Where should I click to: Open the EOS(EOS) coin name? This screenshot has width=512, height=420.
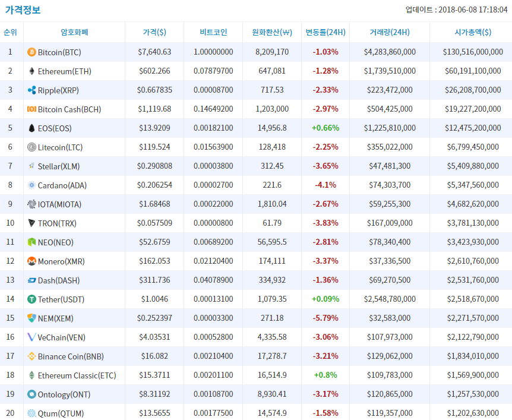[55, 128]
